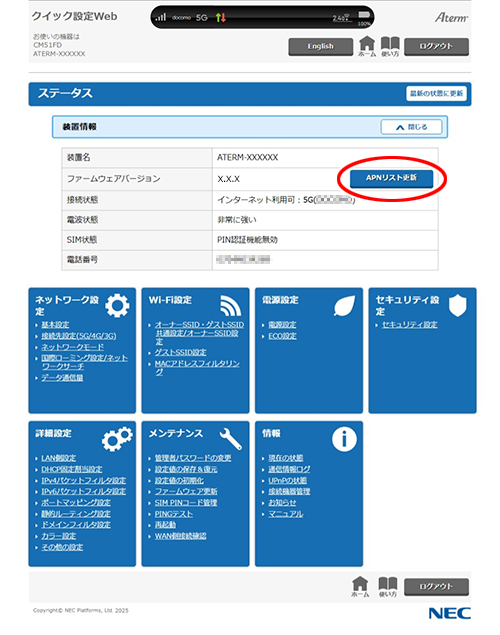Click the shield icon on セキュリティ設定 card
Viewport: 500px width, 635px height.
[458, 305]
